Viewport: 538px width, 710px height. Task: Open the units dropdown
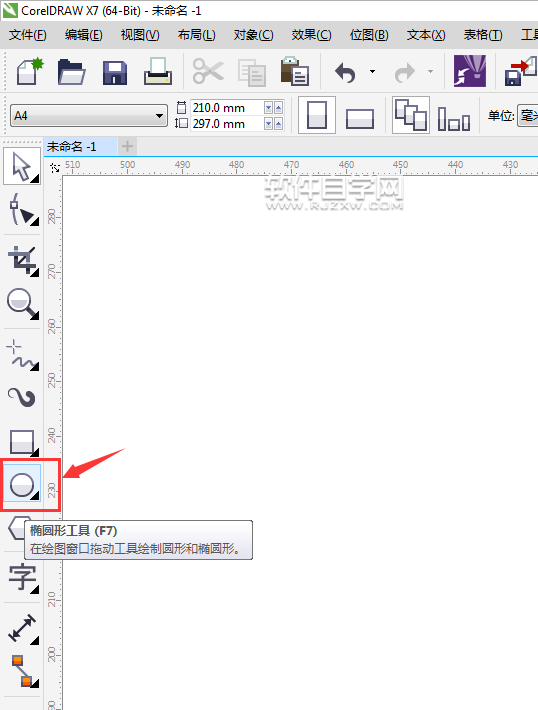tap(528, 115)
